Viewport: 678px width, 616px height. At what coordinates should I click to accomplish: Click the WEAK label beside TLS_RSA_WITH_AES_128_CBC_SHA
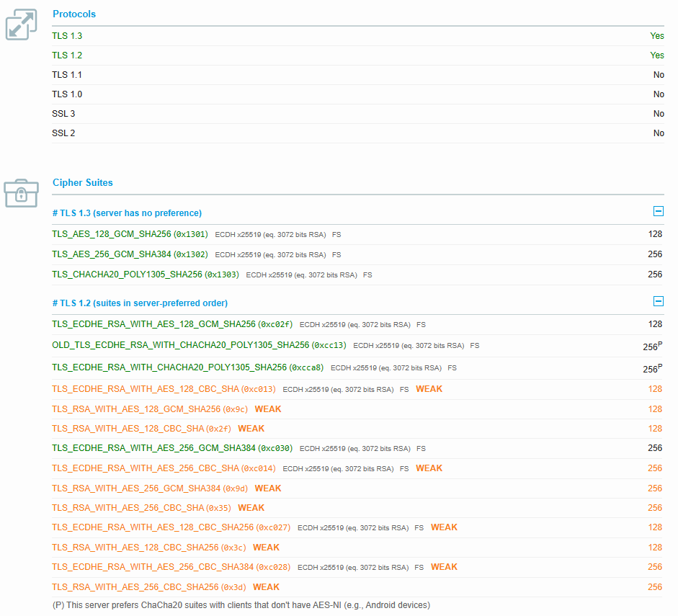[250, 428]
